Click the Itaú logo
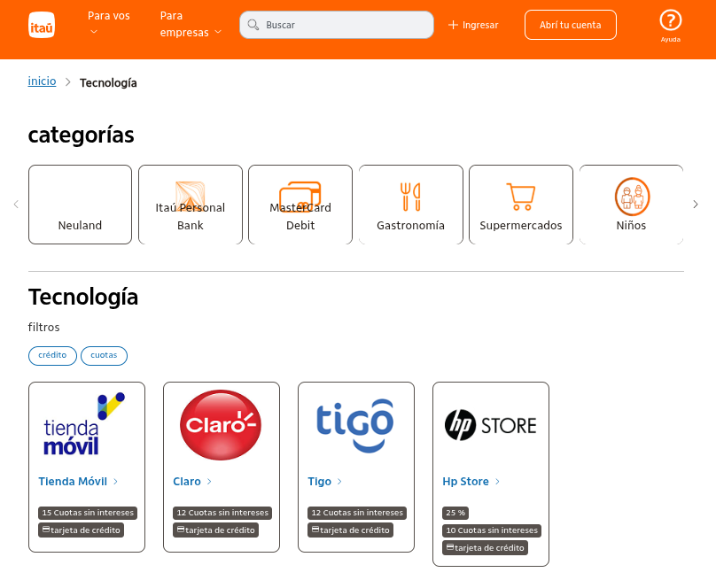The height and width of the screenshot is (588, 716). click(42, 25)
